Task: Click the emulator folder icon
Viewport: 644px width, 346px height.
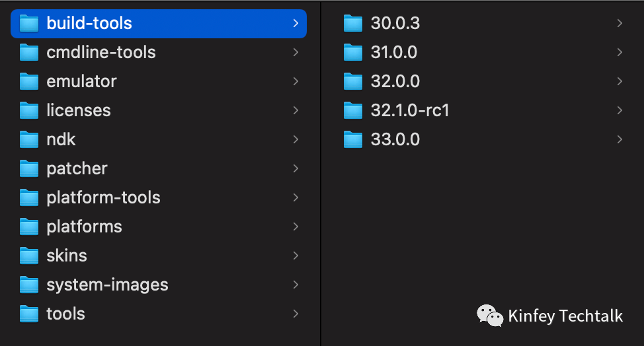Action: point(29,82)
